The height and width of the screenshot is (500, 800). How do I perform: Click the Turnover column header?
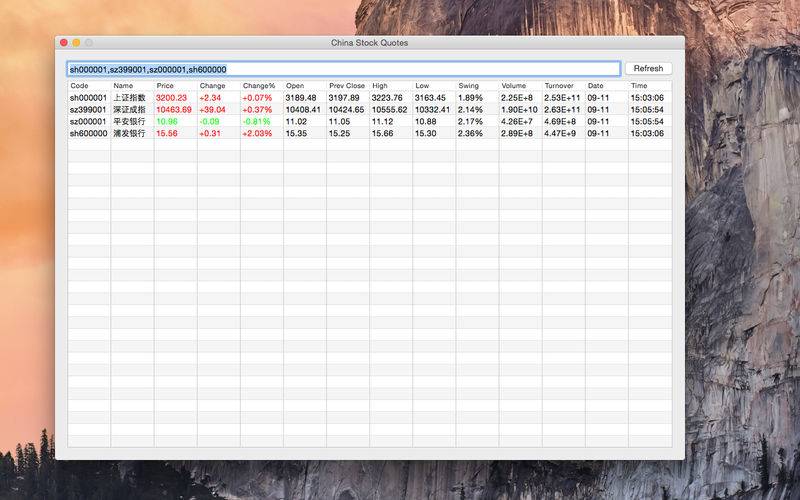coord(563,86)
